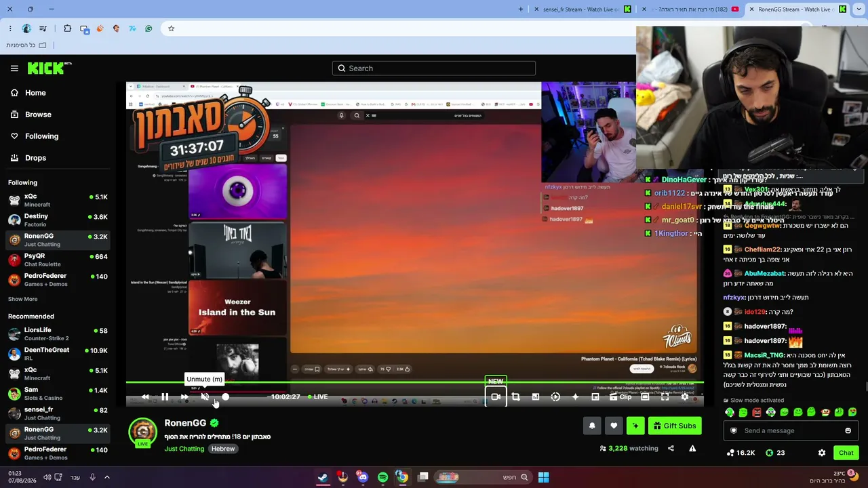The height and width of the screenshot is (488, 868).
Task: Open the Grammarly extension icon
Action: click(x=147, y=28)
